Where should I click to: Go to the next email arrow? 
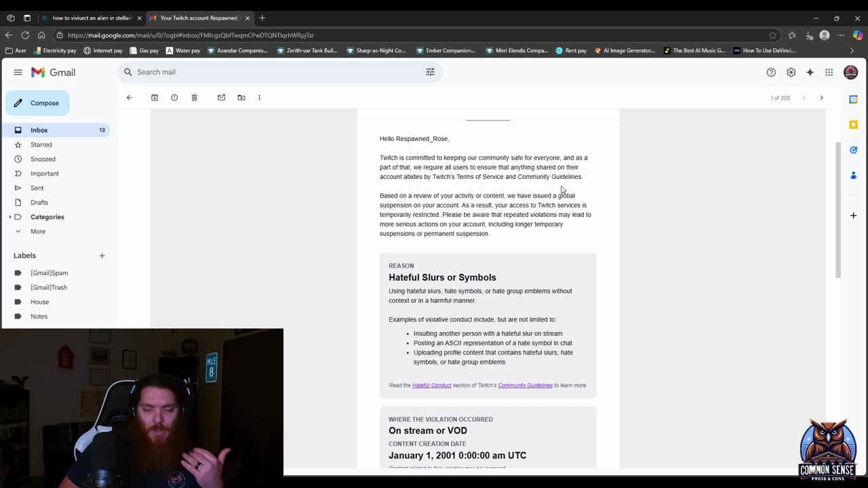point(821,98)
